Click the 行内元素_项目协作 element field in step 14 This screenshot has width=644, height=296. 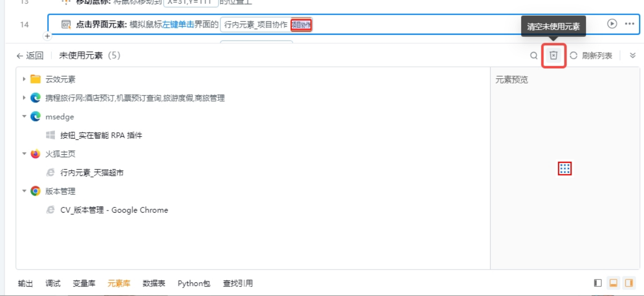pos(256,25)
